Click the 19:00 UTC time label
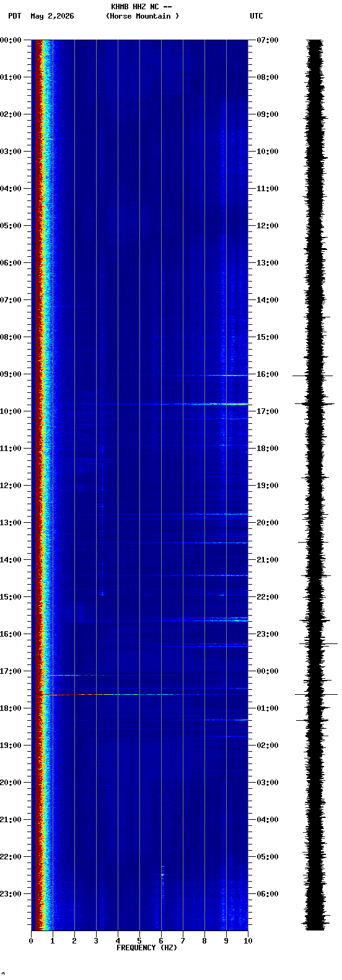 (268, 486)
